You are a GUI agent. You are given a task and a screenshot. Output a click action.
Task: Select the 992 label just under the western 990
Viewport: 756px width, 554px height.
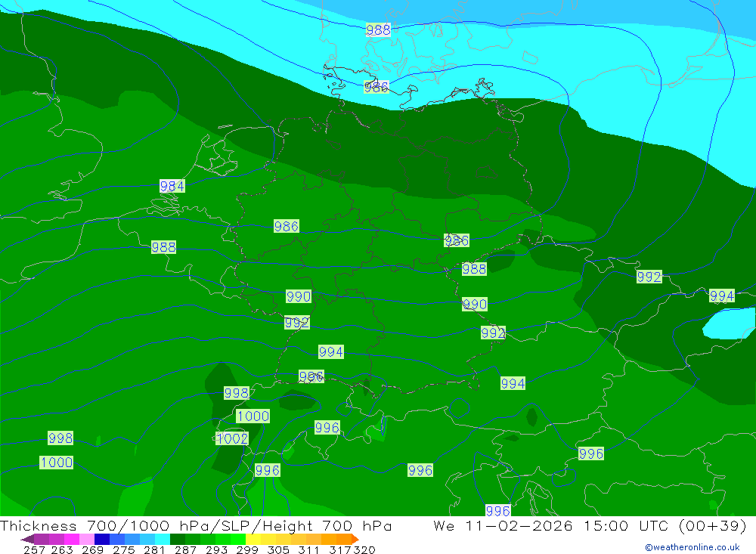point(296,323)
